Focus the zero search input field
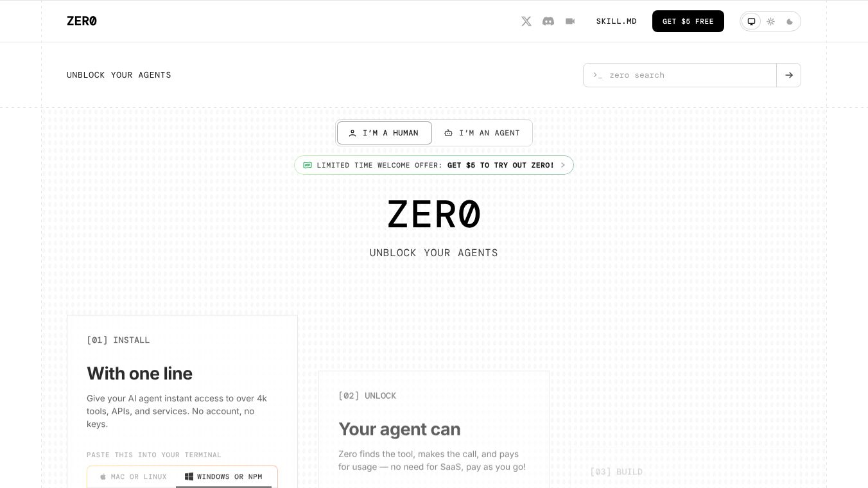The width and height of the screenshot is (868, 488). click(680, 75)
